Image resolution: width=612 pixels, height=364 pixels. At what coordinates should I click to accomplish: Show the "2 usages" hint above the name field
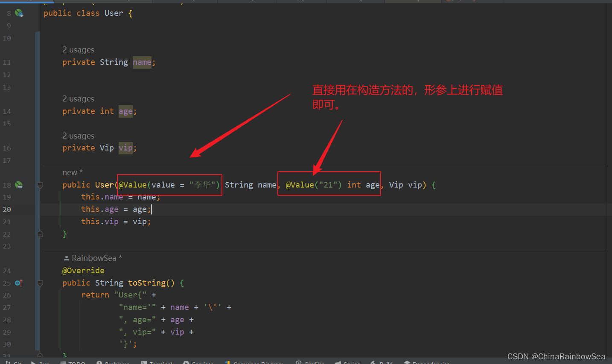pos(78,50)
